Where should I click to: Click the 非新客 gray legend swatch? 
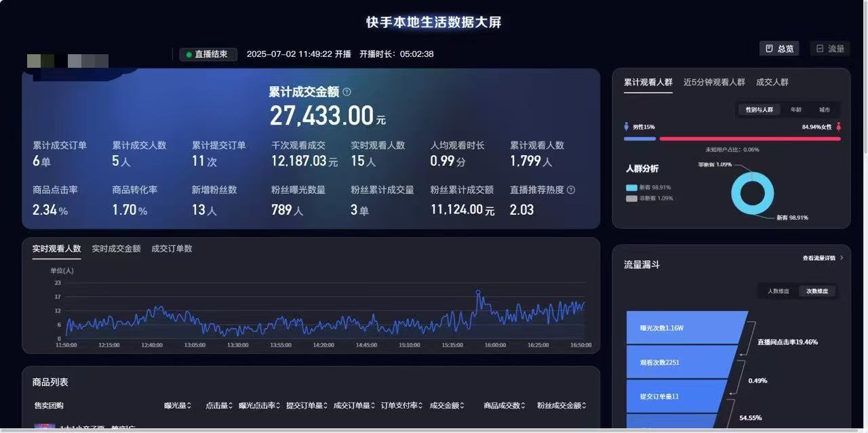pyautogui.click(x=631, y=199)
